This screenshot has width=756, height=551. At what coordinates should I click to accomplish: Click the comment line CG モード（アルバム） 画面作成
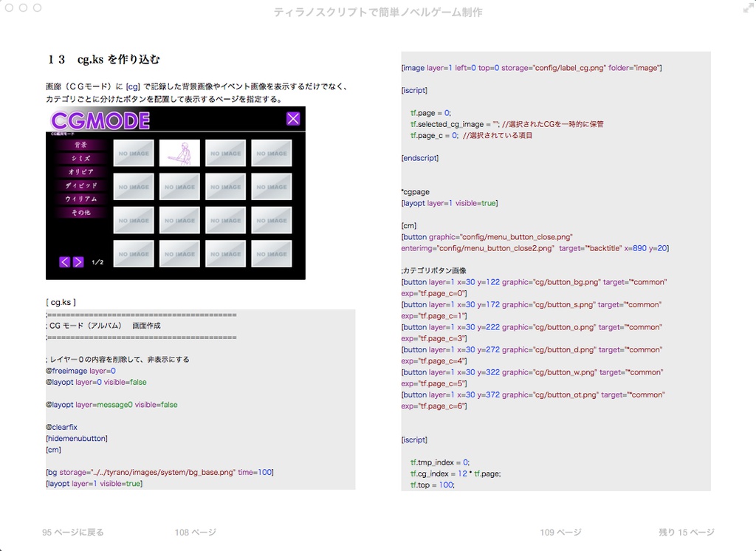[x=103, y=326]
